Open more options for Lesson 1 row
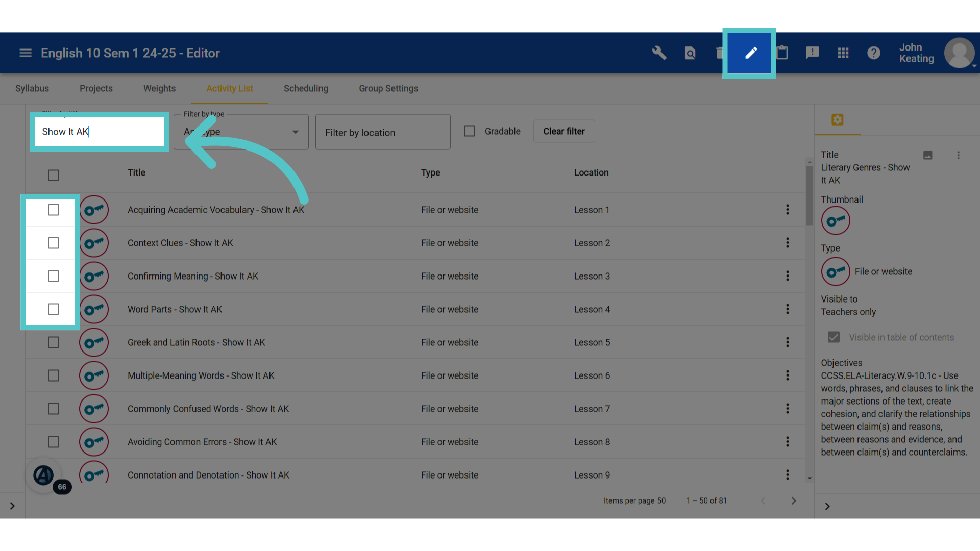The width and height of the screenshot is (980, 551). click(x=788, y=210)
